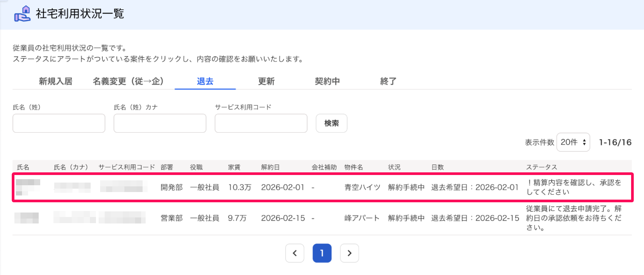Screen dimensions: 644x275
Task: Click the 社宅利用状況一覧 page title
Action: 80,14
